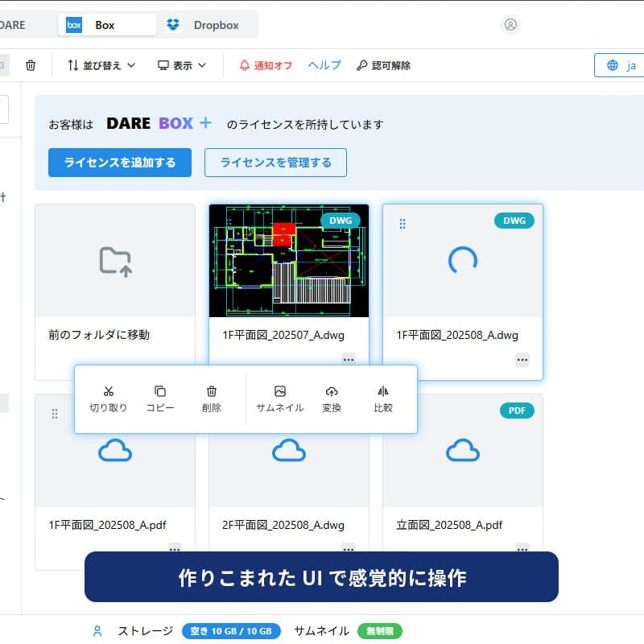Click the Copy (コピー) icon
The height and width of the screenshot is (644, 644).
pos(160,398)
